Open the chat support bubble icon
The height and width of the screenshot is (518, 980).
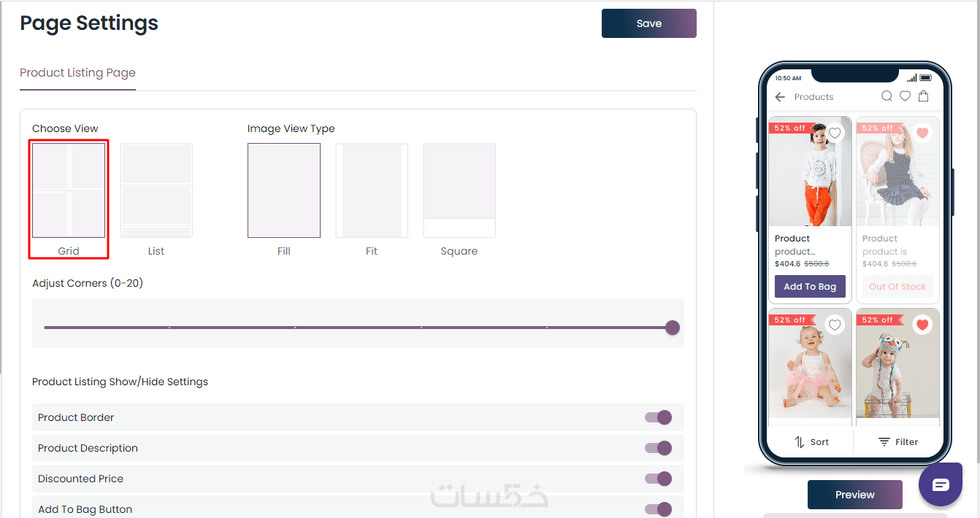(x=941, y=484)
